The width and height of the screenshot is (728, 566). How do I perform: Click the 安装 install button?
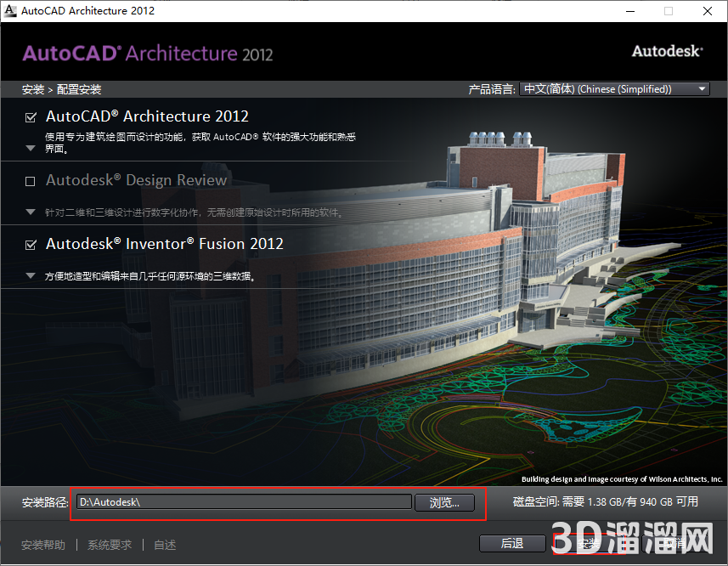pos(588,543)
